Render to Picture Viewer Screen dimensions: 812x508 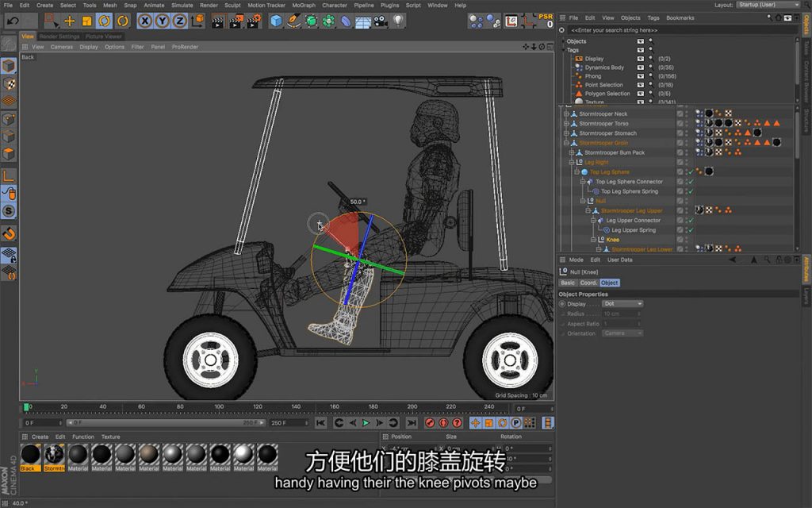pos(236,21)
